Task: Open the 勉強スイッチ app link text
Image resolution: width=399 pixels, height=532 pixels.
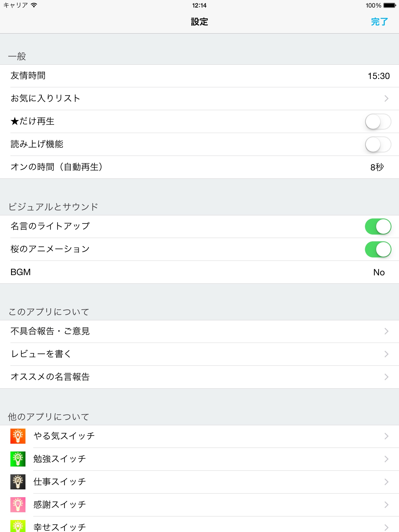Action: click(x=60, y=459)
